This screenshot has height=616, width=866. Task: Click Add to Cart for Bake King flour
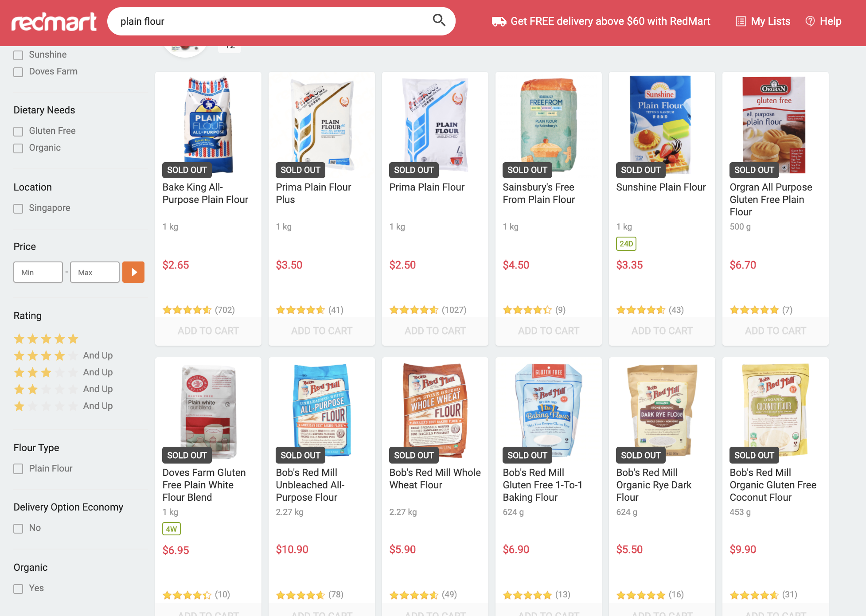coord(208,331)
